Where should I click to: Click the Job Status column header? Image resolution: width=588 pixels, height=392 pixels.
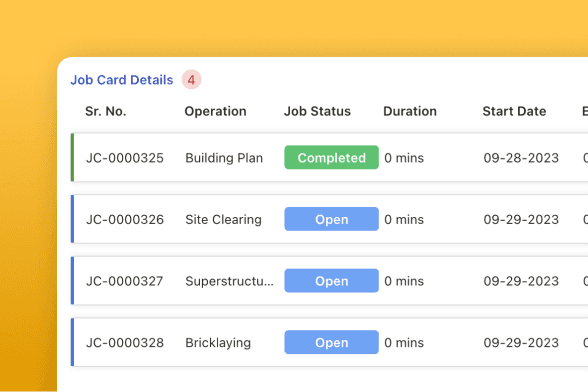(317, 111)
